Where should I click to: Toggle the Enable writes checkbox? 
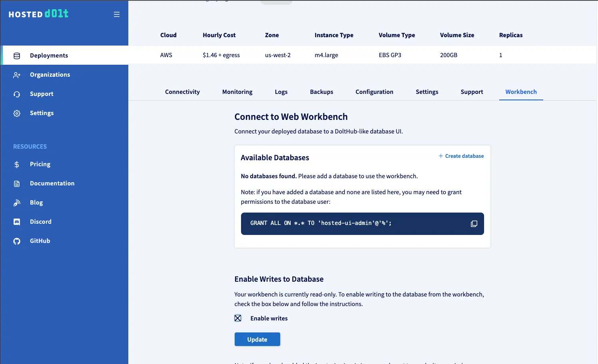(238, 318)
